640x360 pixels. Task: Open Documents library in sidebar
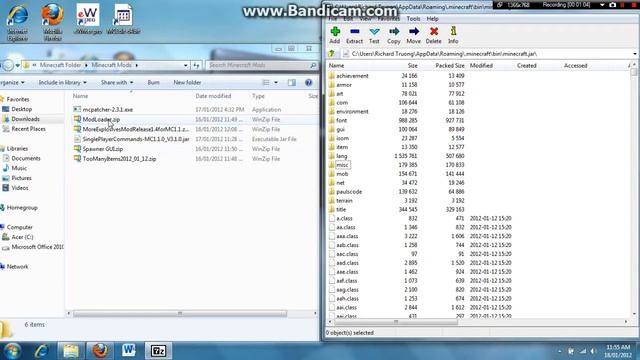tap(26, 158)
